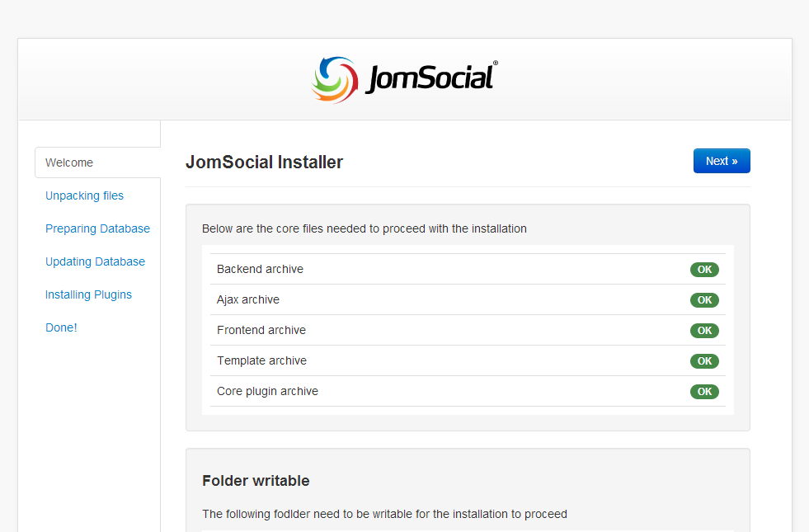The height and width of the screenshot is (532, 809).
Task: Click the OK badge for Backend archive
Action: [x=704, y=270]
